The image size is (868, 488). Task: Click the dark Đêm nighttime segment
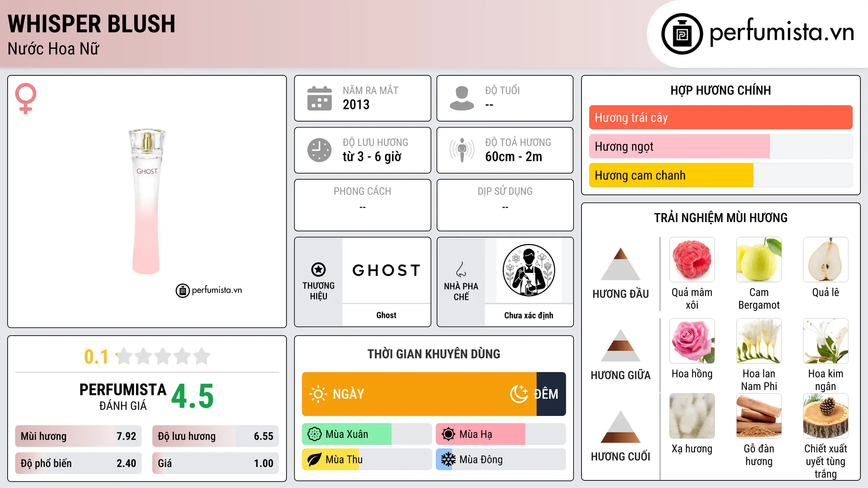(551, 394)
